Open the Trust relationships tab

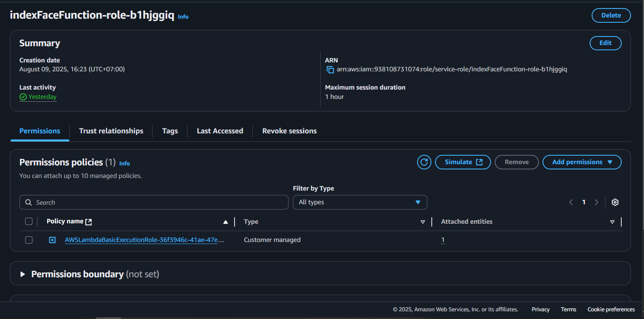tap(111, 131)
